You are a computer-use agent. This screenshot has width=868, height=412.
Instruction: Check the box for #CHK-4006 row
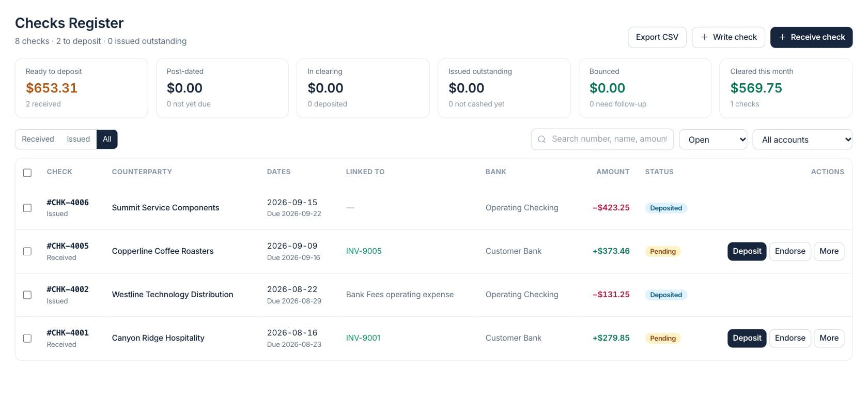click(x=27, y=208)
